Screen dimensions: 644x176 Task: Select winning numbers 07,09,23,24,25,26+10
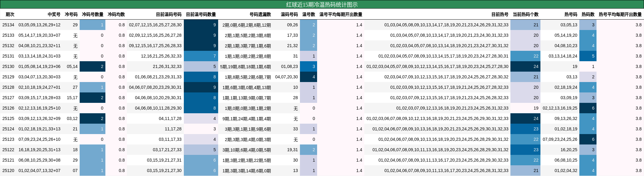tap(40, 139)
